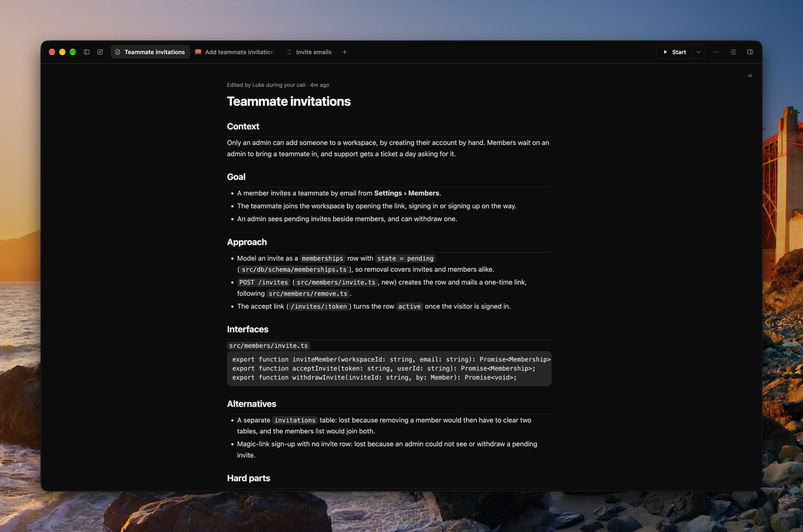This screenshot has height=532, width=803.
Task: Open the three-dots more options menu
Action: (716, 52)
